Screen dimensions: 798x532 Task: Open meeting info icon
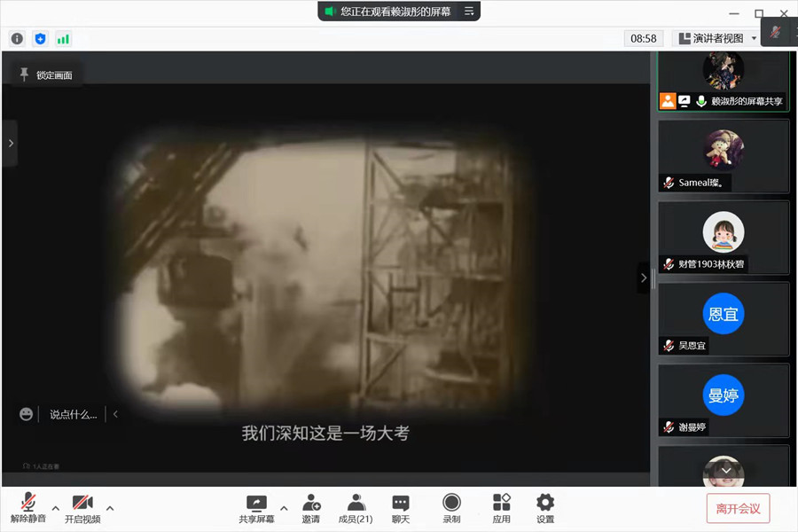point(17,38)
